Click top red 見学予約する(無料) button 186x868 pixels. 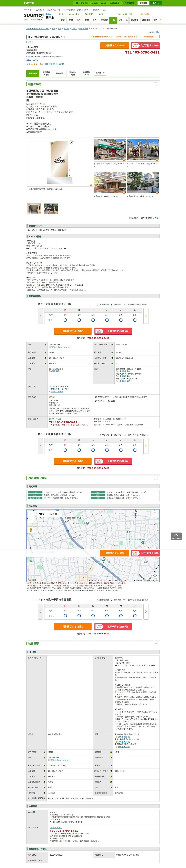[145, 45]
